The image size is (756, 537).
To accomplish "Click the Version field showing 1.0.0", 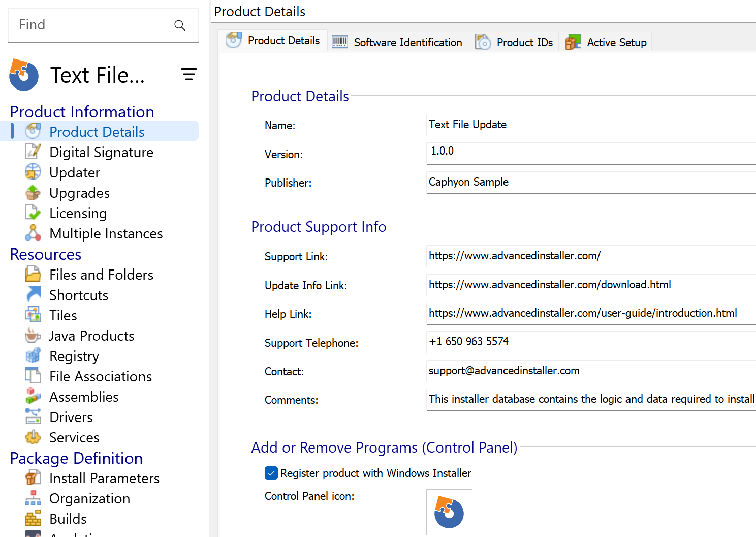I will [x=591, y=154].
